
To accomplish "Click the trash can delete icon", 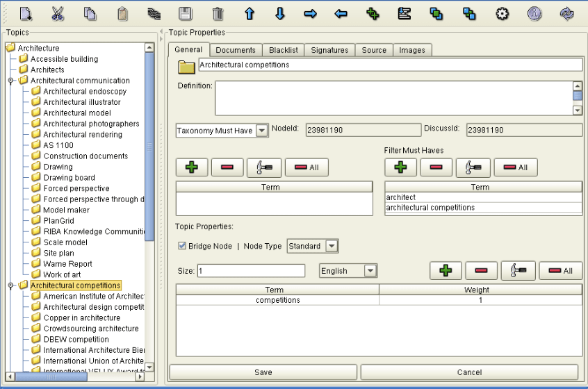I will 218,13.
